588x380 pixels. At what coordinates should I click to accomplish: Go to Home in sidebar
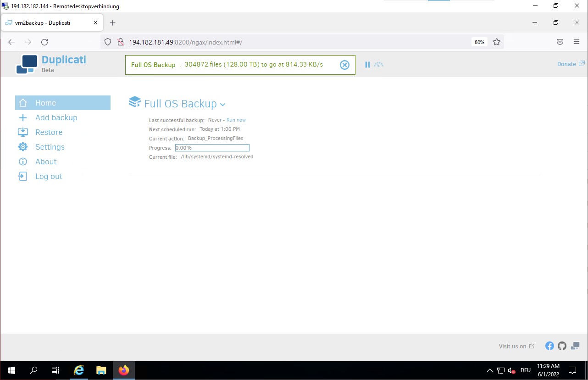[x=45, y=103]
